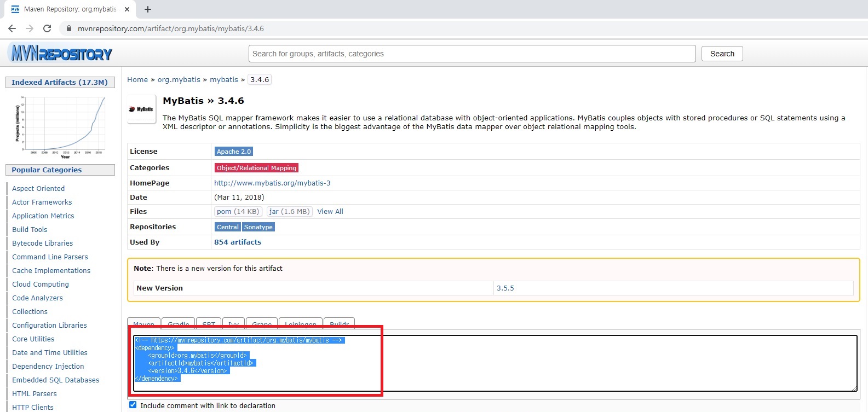The width and height of the screenshot is (868, 412).
Task: Open Collections category
Action: 30,312
